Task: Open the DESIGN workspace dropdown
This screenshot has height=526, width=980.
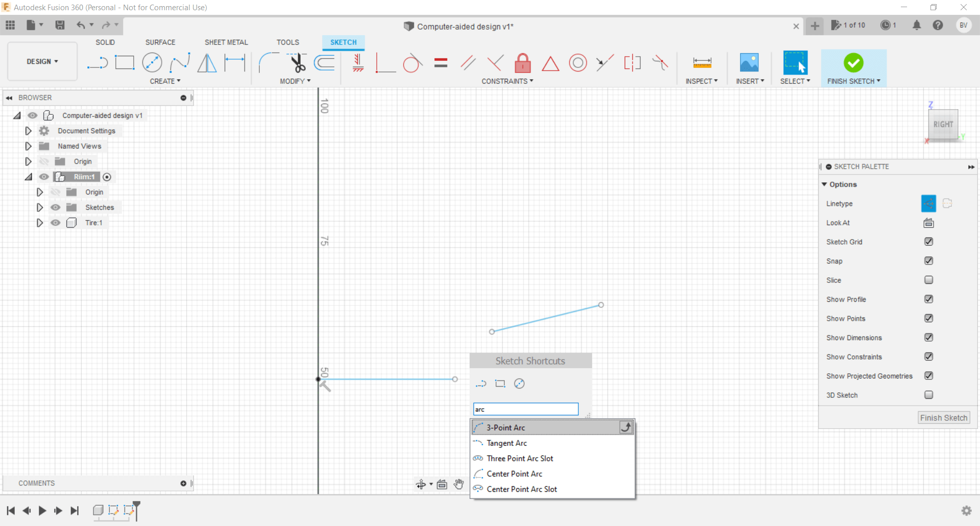Action: pyautogui.click(x=42, y=61)
